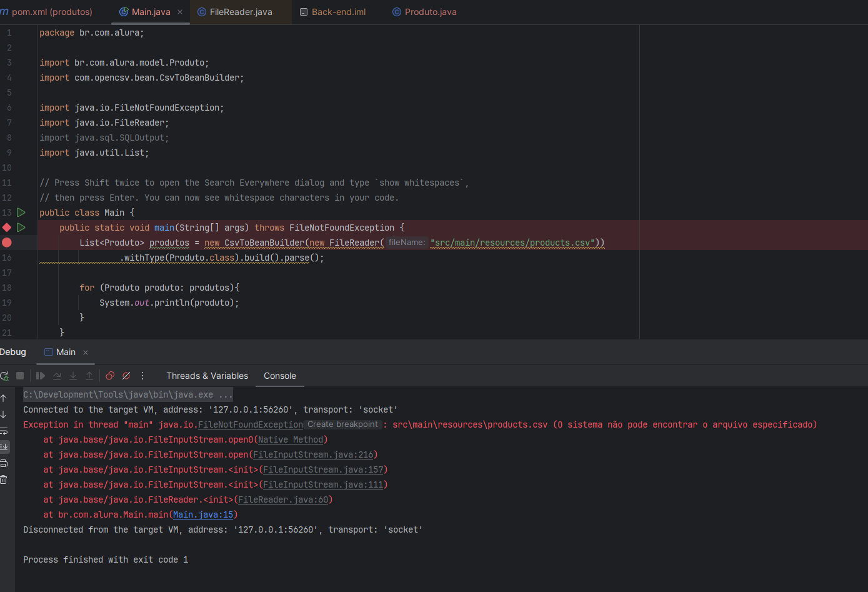Viewport: 868px width, 592px height.
Task: Close the Main.java editor tab
Action: (x=180, y=12)
